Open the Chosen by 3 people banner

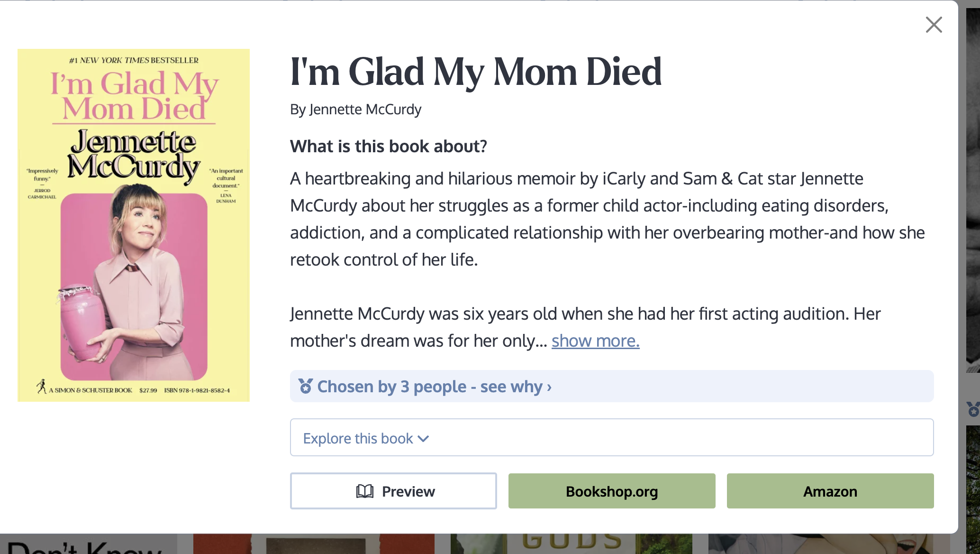(x=612, y=386)
